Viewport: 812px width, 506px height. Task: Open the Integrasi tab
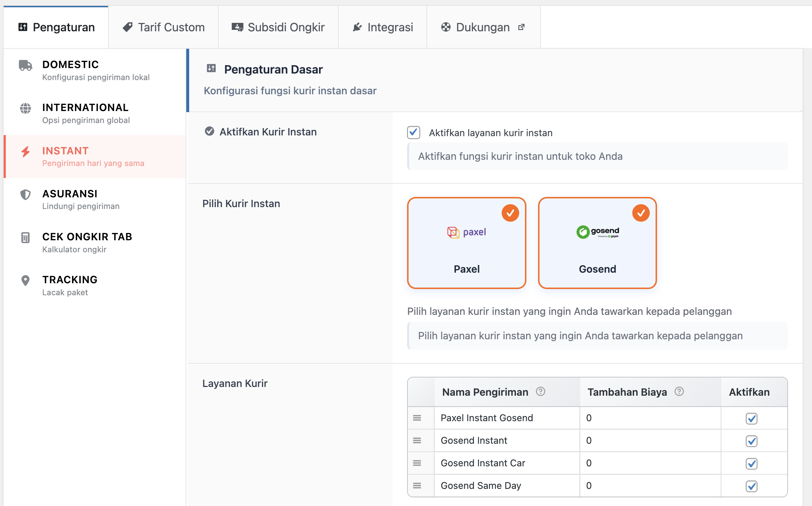click(383, 27)
